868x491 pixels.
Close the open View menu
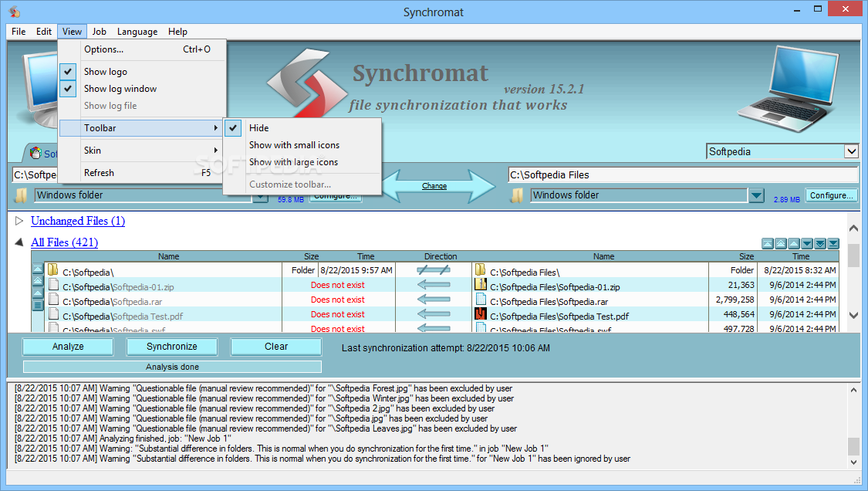point(72,32)
